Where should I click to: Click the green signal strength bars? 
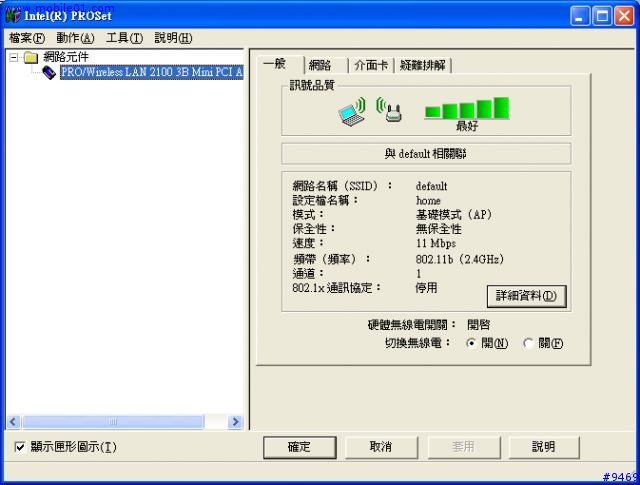(x=467, y=108)
